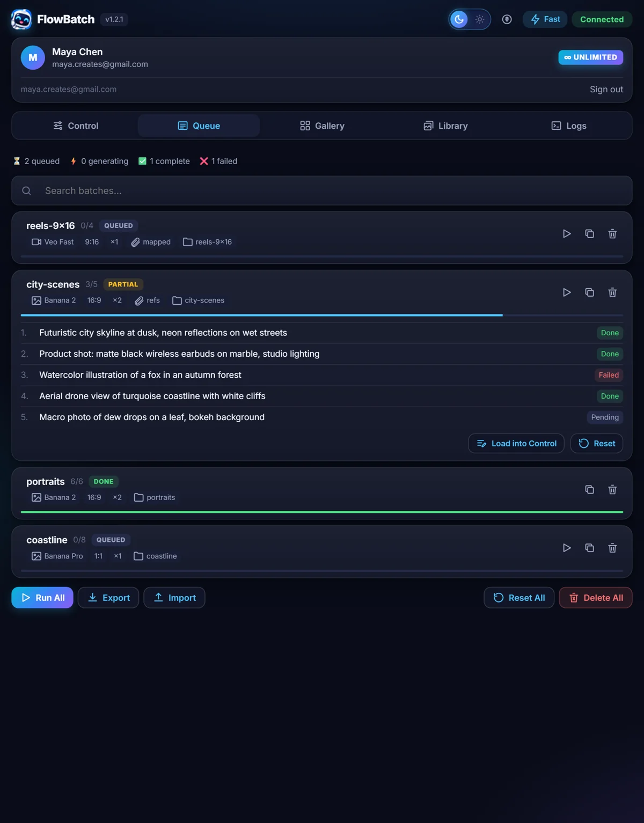The width and height of the screenshot is (644, 823).
Task: Click the Maya Chen avatar
Action: (33, 57)
